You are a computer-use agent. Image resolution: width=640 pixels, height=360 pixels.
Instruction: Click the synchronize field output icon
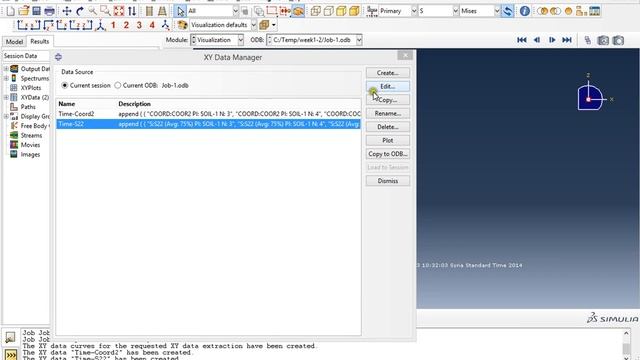click(x=507, y=11)
